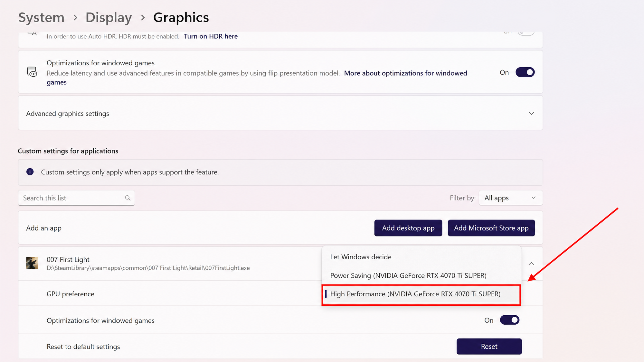Click the GPU preference label
This screenshot has height=362, width=644.
click(x=71, y=294)
